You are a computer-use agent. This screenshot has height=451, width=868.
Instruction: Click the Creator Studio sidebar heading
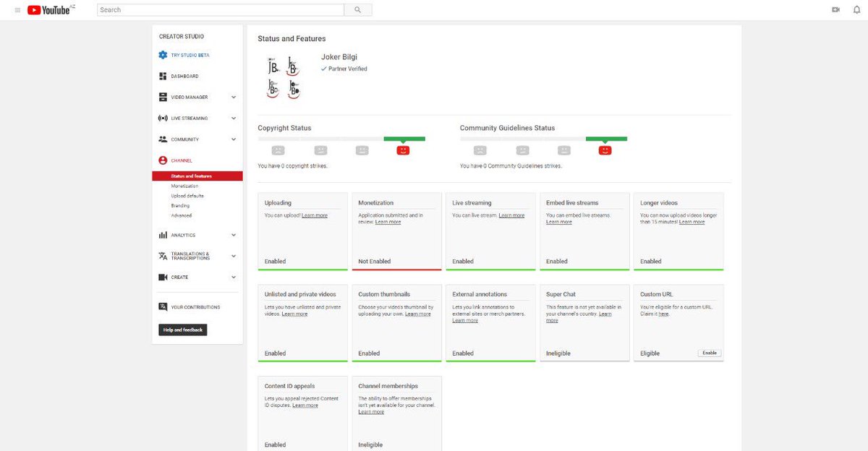182,36
